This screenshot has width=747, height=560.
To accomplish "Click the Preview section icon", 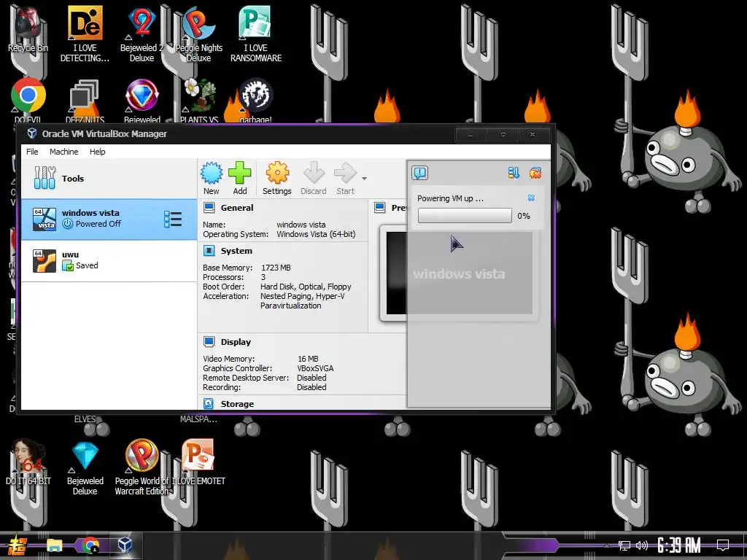I will pos(379,208).
